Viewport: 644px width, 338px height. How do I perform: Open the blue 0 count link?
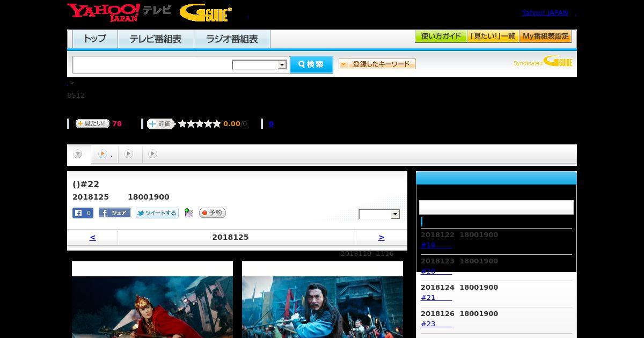(271, 124)
